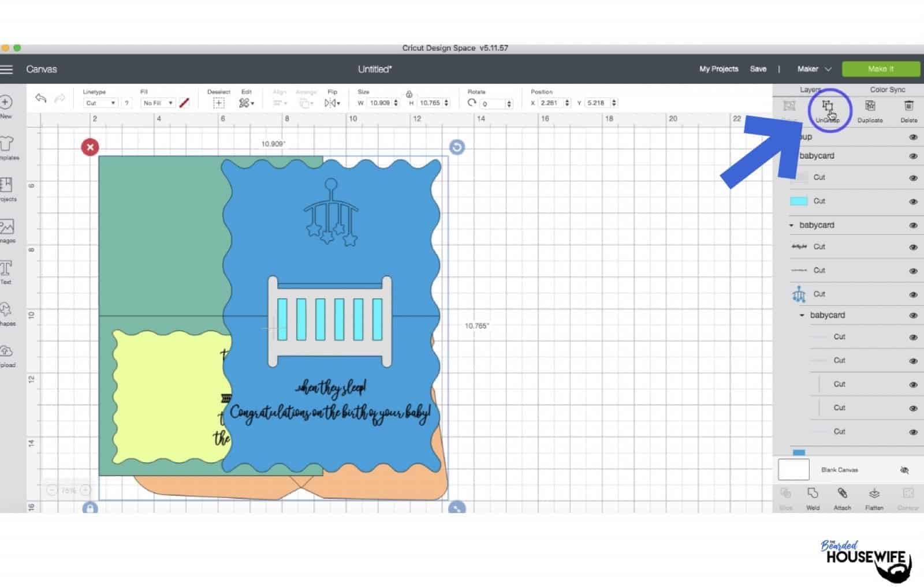Toggle Blank Canvas visibility eye
The height and width of the screenshot is (587, 924).
point(904,470)
